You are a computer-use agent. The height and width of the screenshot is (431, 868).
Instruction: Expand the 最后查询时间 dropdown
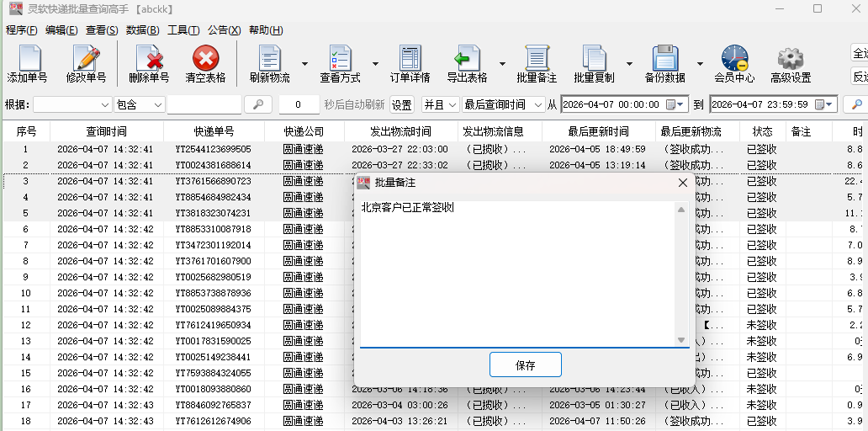click(x=537, y=104)
